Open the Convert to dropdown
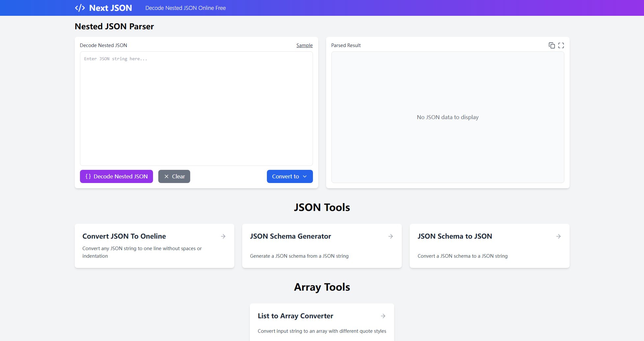 point(286,176)
